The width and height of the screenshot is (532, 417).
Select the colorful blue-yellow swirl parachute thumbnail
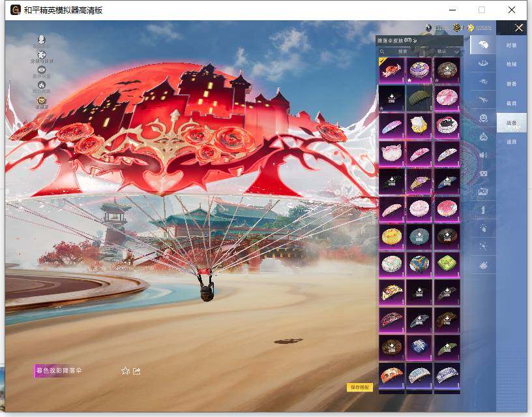[419, 264]
